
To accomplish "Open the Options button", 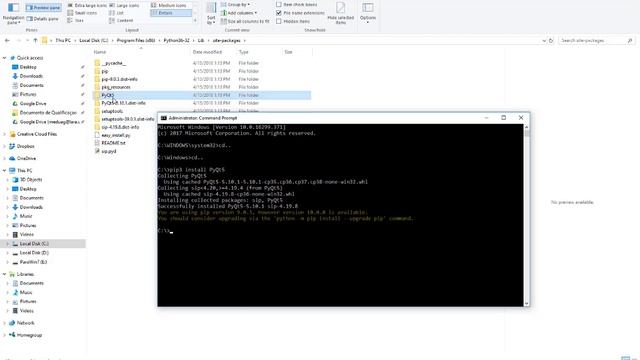I will point(368,13).
